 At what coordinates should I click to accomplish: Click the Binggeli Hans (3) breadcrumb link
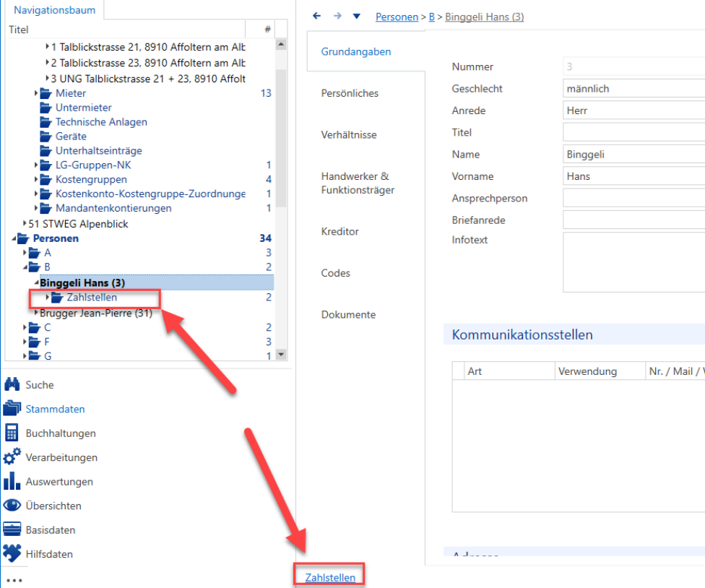point(484,17)
